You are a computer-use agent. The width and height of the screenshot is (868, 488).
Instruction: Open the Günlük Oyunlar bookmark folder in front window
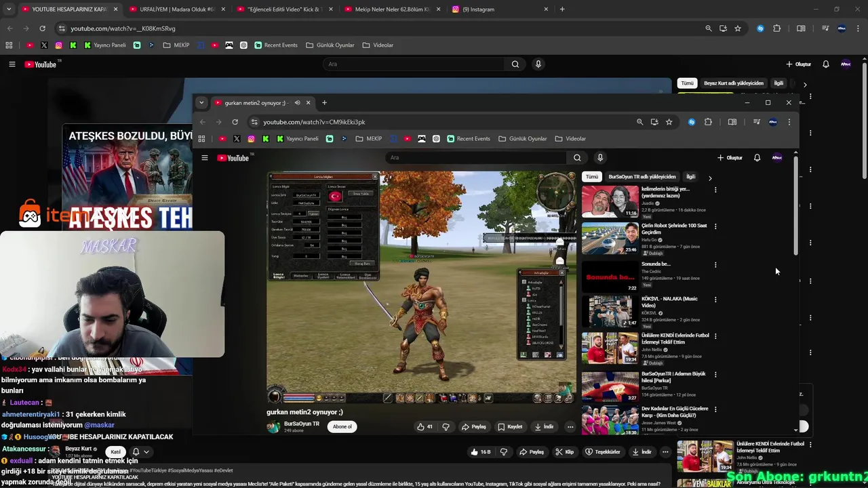tap(522, 139)
